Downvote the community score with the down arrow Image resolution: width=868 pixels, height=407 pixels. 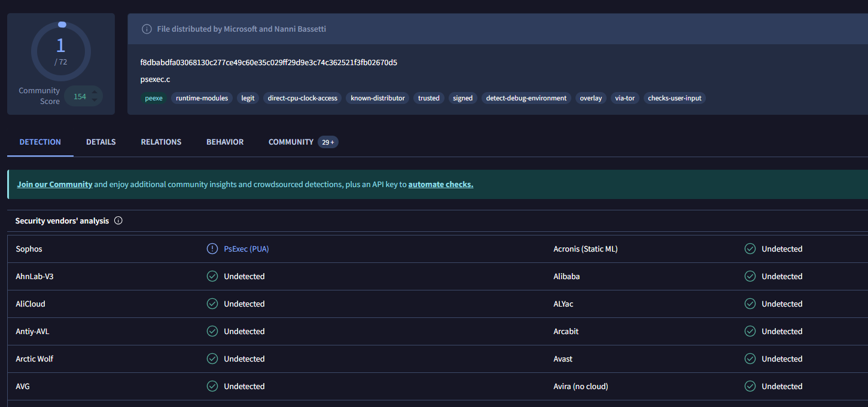[x=94, y=100]
